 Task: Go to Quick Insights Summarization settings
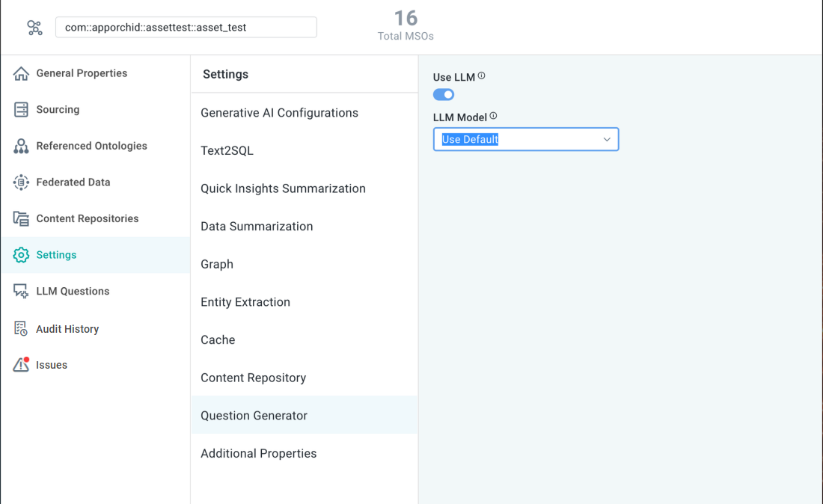pyautogui.click(x=283, y=188)
